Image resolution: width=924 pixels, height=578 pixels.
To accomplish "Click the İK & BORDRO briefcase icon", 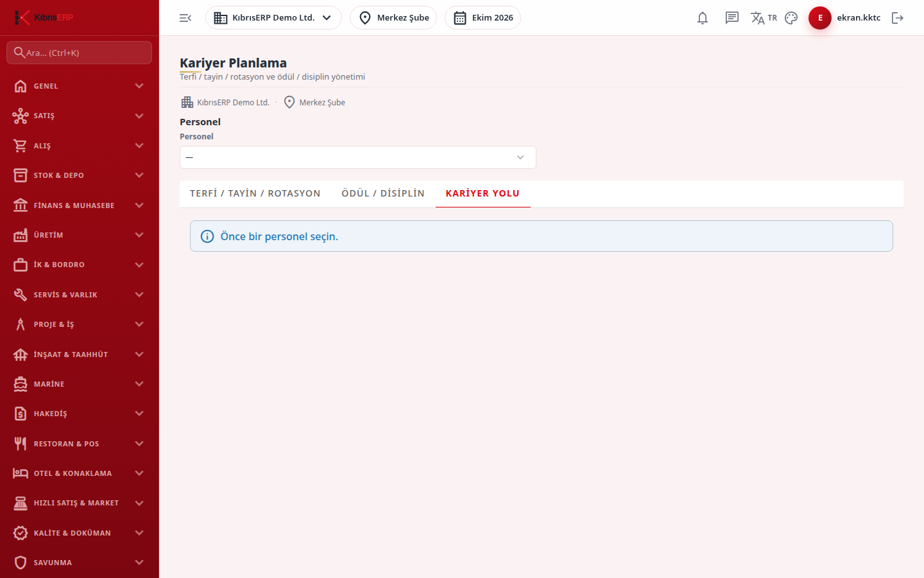I will tap(21, 265).
